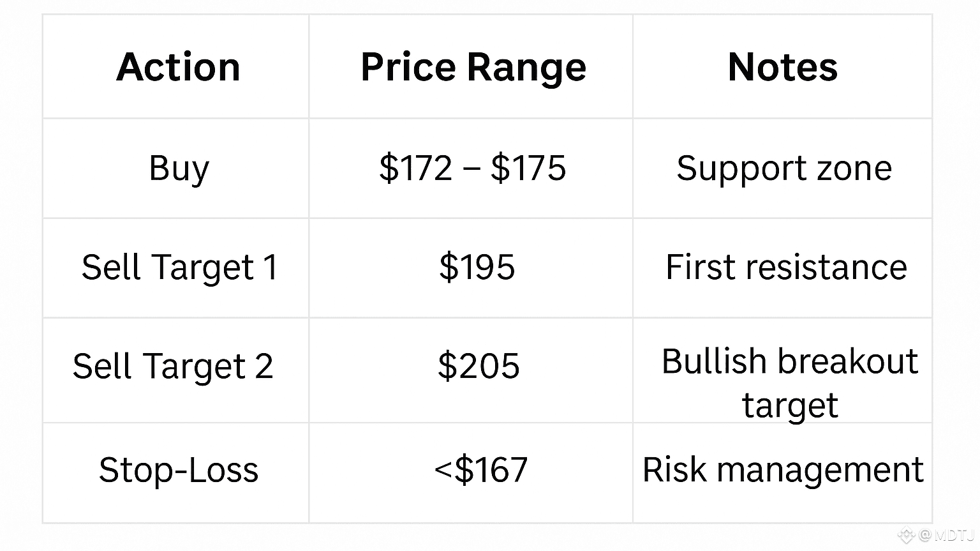This screenshot has height=551, width=980.
Task: Select the Sell Target 2 cell
Action: pyautogui.click(x=173, y=366)
